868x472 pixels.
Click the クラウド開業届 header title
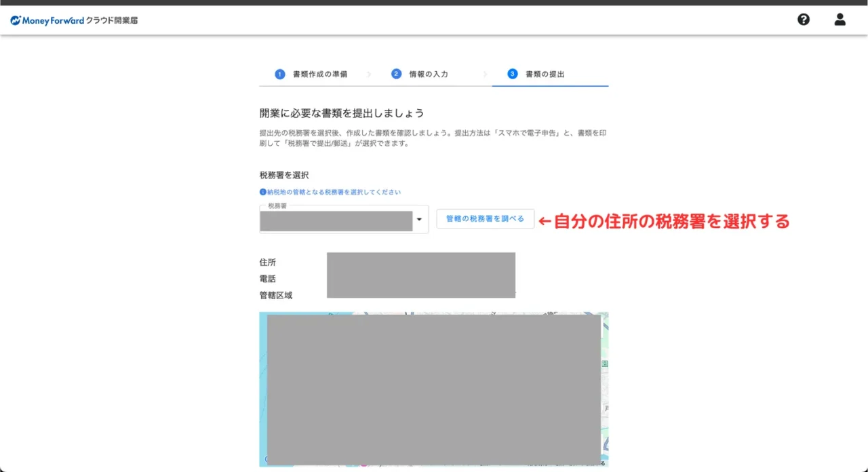coord(112,20)
